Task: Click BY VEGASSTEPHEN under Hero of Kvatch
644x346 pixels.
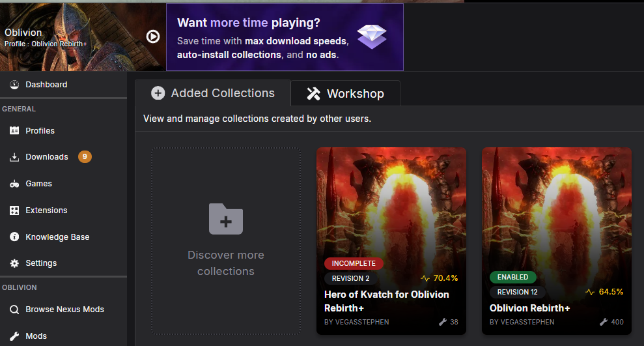Action: [356, 322]
